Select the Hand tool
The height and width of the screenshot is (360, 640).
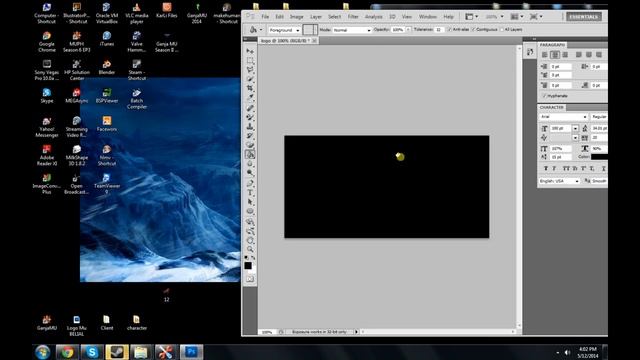(250, 240)
